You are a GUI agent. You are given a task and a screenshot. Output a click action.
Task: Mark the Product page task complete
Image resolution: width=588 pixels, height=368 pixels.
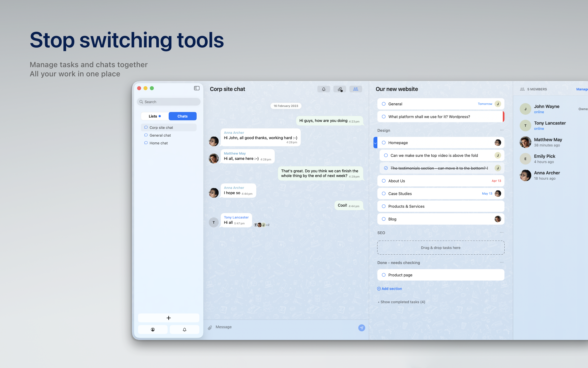[x=384, y=275]
